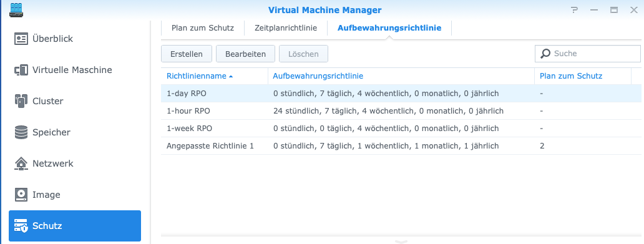Expand the bottom detail panel chevron
This screenshot has width=644, height=244.
pyautogui.click(x=401, y=242)
